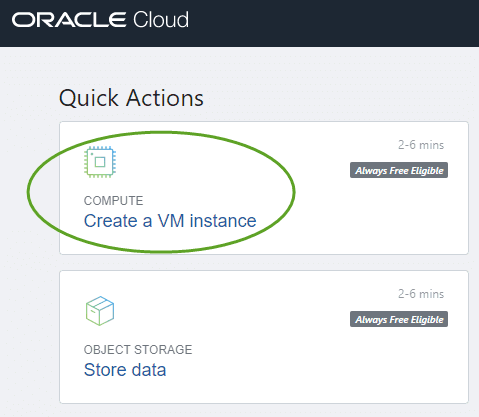The width and height of the screenshot is (479, 417).
Task: Click Always Free Eligible badge on Compute card
Action: pos(399,170)
